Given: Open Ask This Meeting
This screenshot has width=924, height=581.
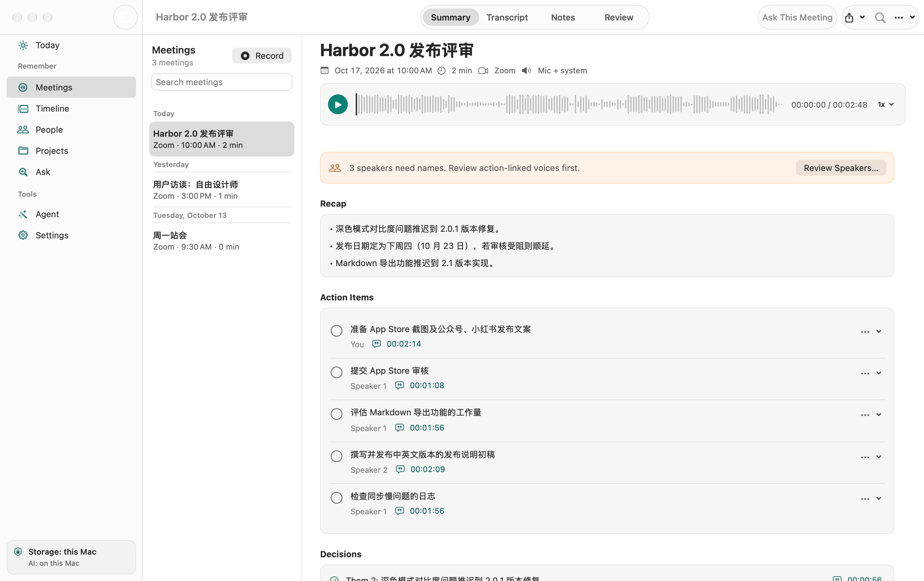Looking at the screenshot, I should pos(797,17).
